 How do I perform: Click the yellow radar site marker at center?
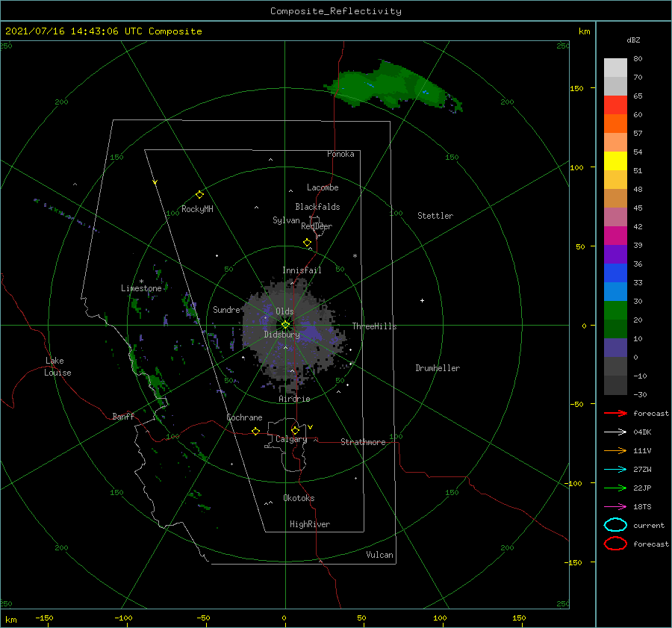285,325
